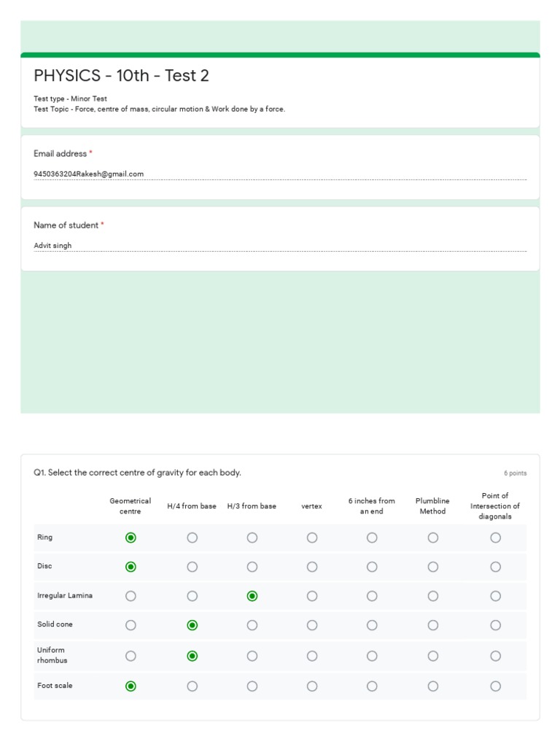Select Point of Intersection of diagonals for Ring
The width and height of the screenshot is (560, 747).
click(495, 538)
